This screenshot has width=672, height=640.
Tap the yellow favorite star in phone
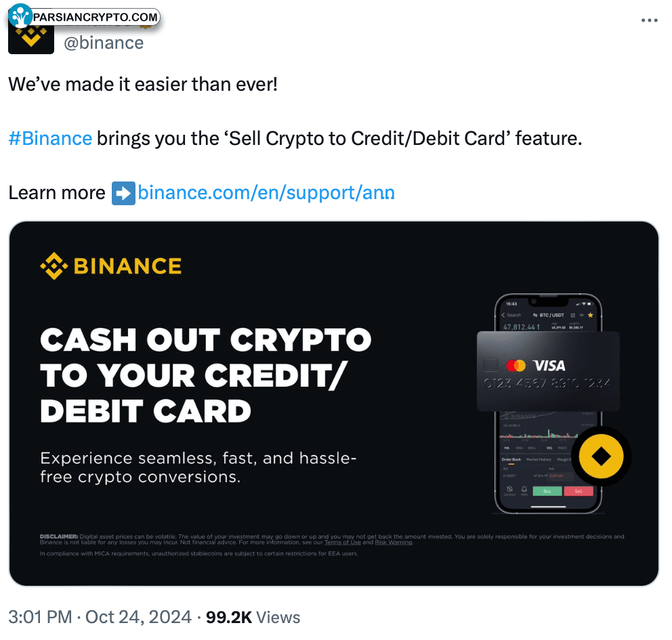(590, 315)
